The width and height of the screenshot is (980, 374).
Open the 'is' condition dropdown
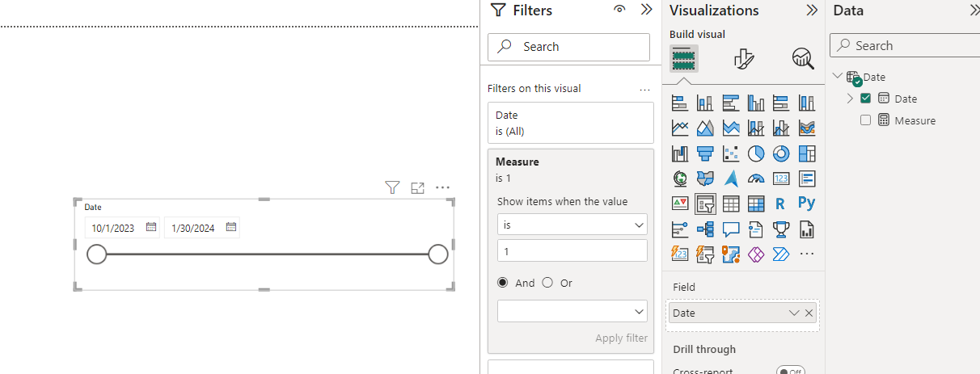pos(572,225)
